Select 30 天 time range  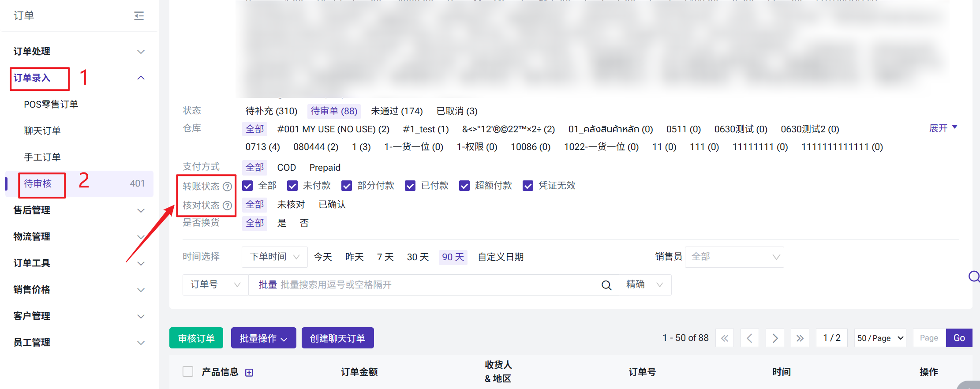(x=418, y=257)
